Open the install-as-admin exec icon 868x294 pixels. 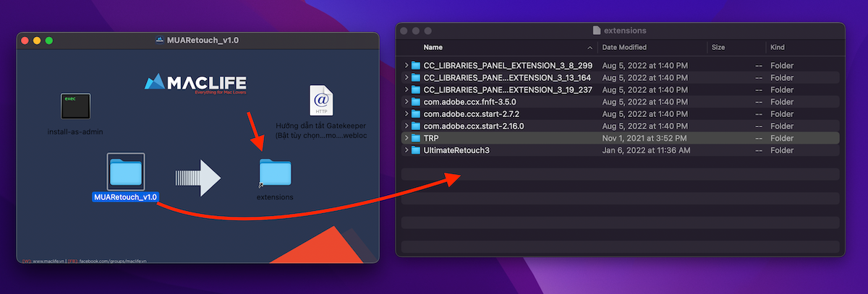point(75,106)
